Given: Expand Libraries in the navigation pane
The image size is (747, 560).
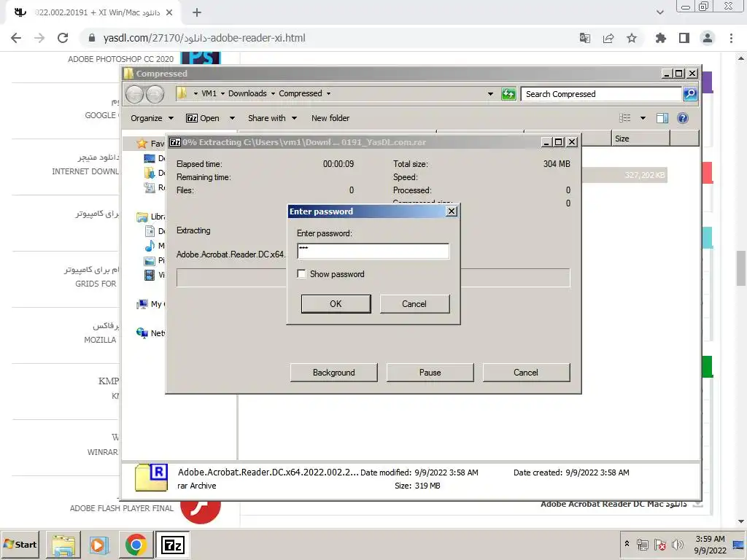Looking at the screenshot, I should click(150, 217).
